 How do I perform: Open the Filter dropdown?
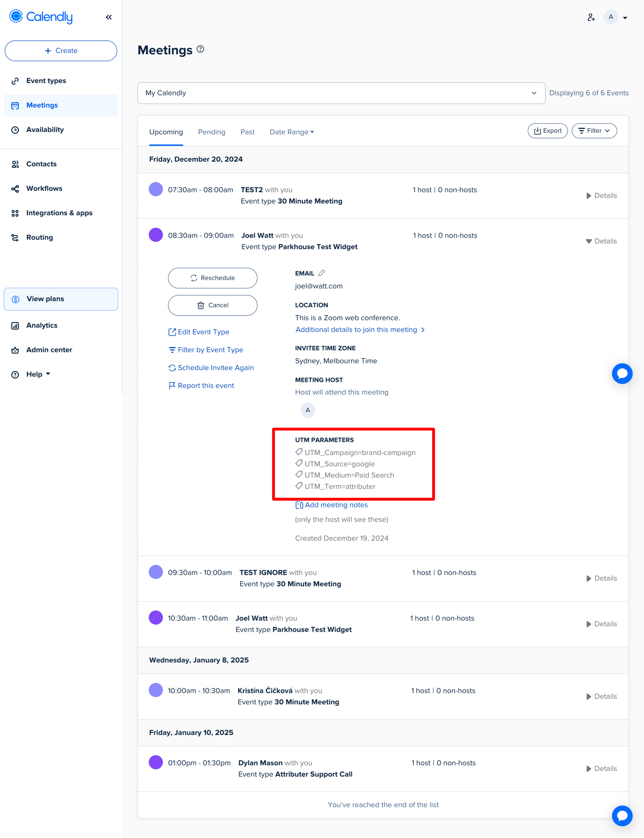594,131
